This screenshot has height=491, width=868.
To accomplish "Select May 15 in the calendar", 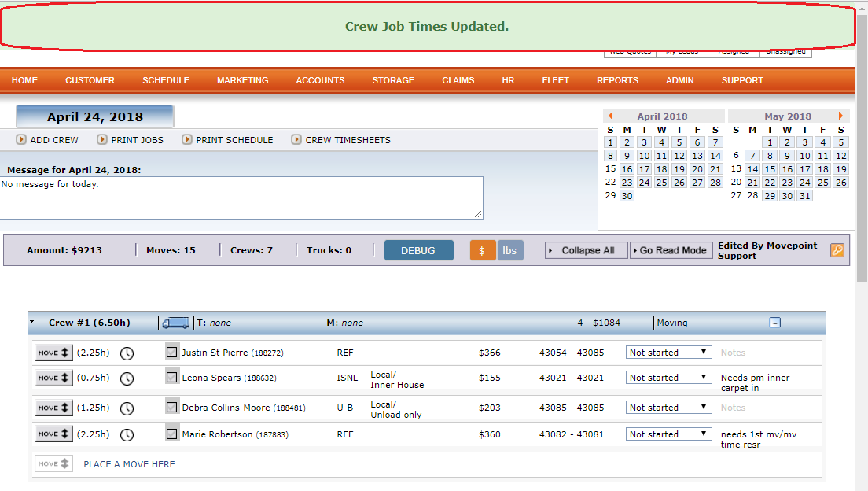I will coord(770,169).
